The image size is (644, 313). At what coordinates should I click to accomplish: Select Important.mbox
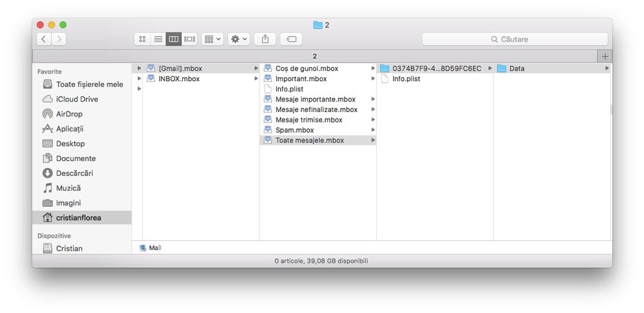click(318, 79)
